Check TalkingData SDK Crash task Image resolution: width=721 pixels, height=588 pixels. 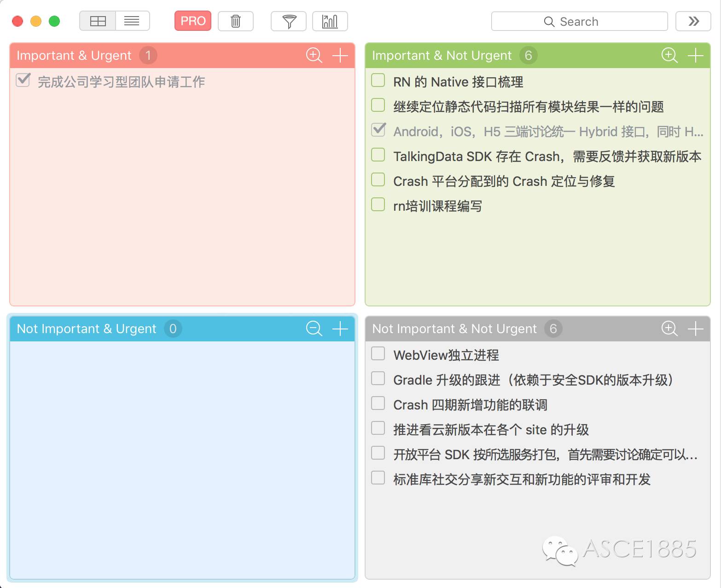pyautogui.click(x=378, y=155)
